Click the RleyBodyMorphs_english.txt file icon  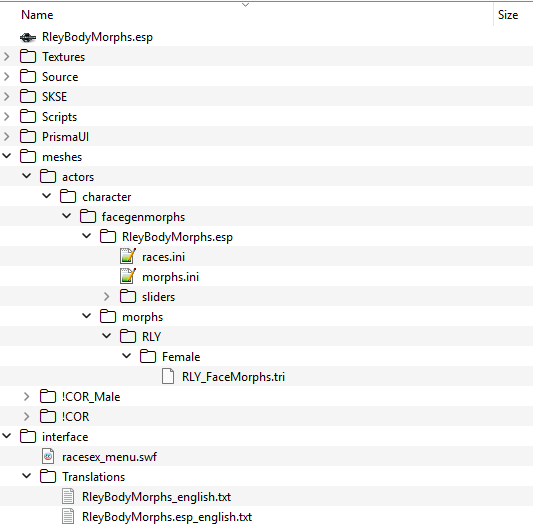pos(68,496)
